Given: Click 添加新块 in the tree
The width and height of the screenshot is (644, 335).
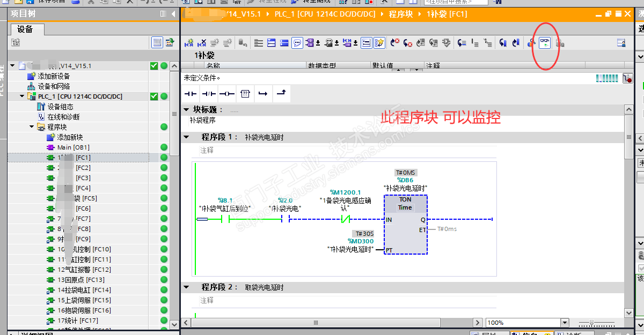Looking at the screenshot, I should click(70, 137).
